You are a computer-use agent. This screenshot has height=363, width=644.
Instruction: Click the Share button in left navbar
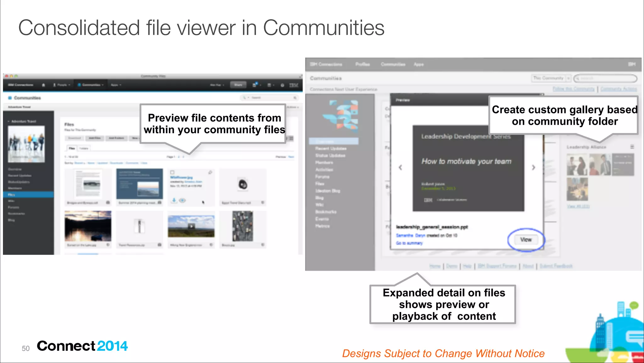point(238,85)
